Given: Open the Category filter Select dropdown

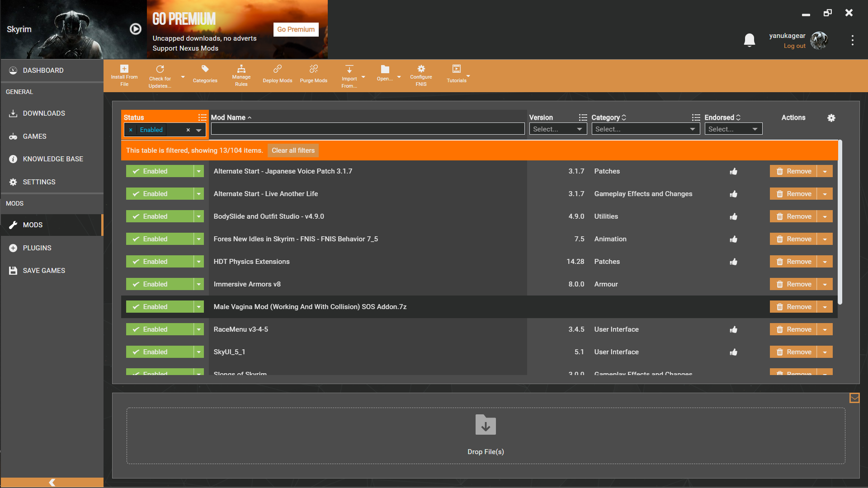Looking at the screenshot, I should coord(646,129).
